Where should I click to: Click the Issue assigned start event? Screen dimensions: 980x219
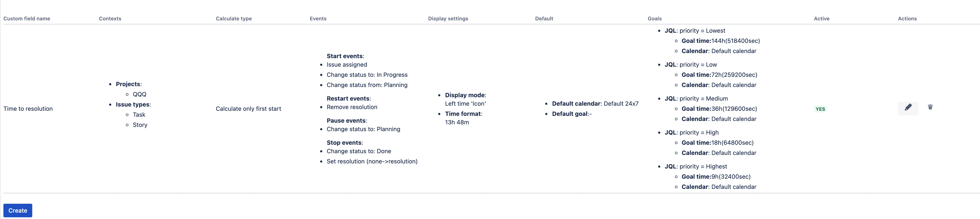pos(346,65)
